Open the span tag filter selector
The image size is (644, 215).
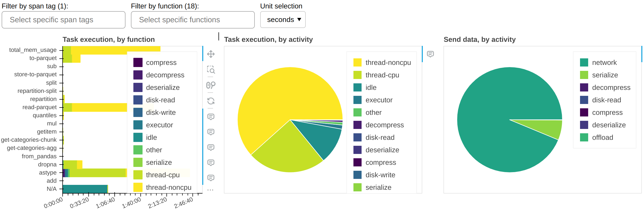coord(63,20)
